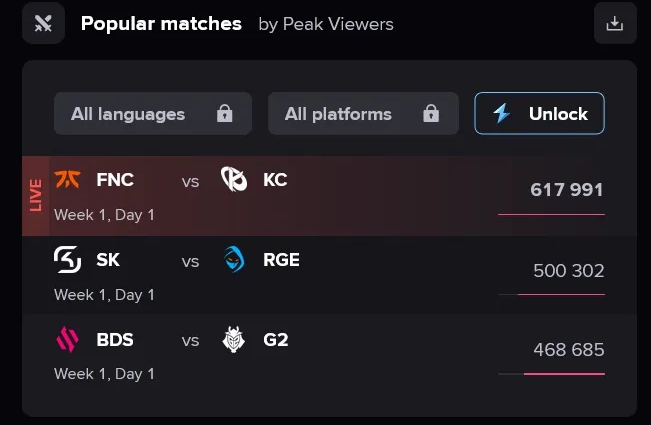The width and height of the screenshot is (651, 425).
Task: Open the SK vs RGE match row
Action: [x=329, y=276]
